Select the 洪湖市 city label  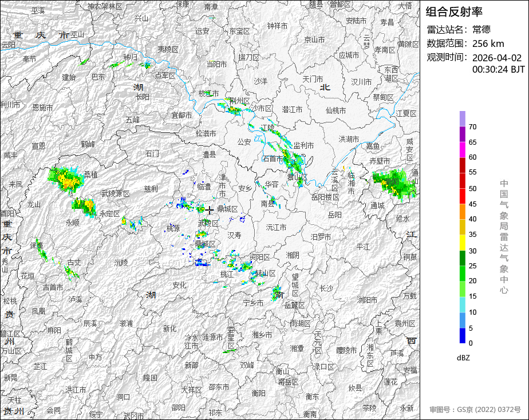(x=349, y=139)
